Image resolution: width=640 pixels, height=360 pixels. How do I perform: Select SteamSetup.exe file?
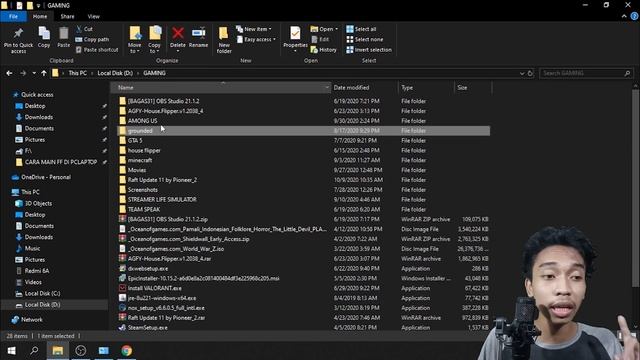[x=147, y=327]
